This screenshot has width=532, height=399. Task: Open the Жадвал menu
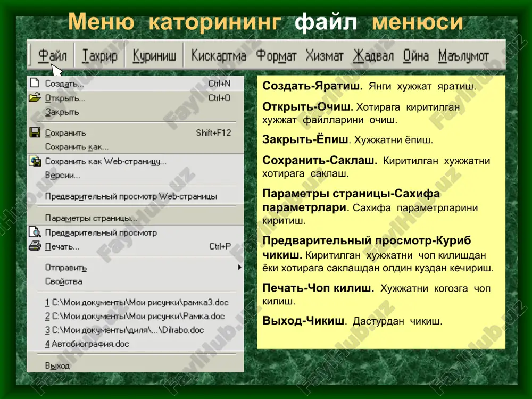pos(373,56)
